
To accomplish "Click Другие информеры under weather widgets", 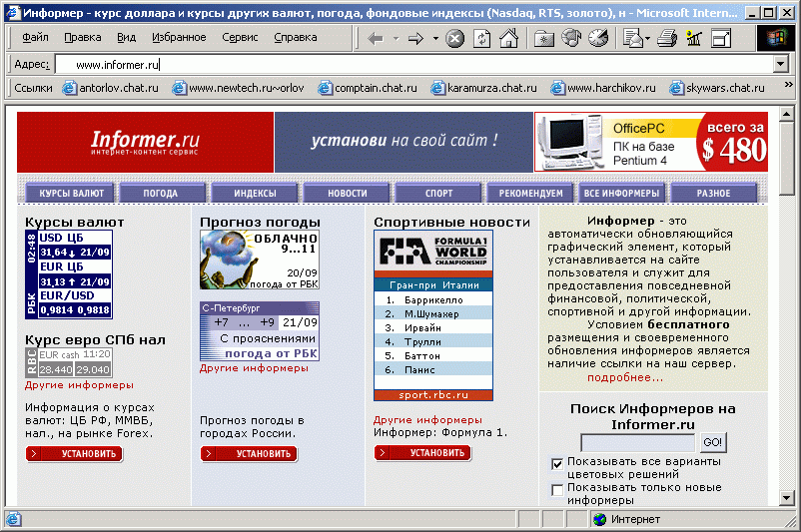I will tap(254, 368).
